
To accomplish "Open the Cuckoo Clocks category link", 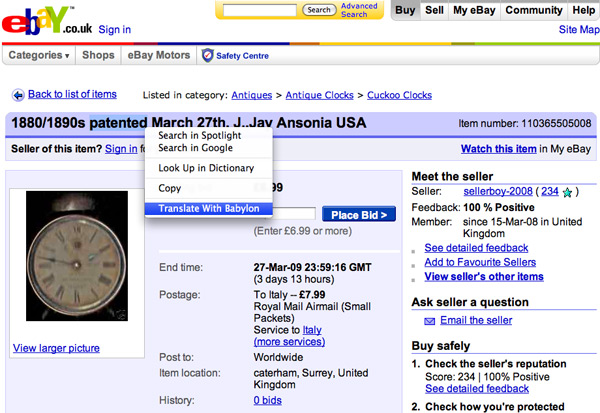I will [x=399, y=95].
